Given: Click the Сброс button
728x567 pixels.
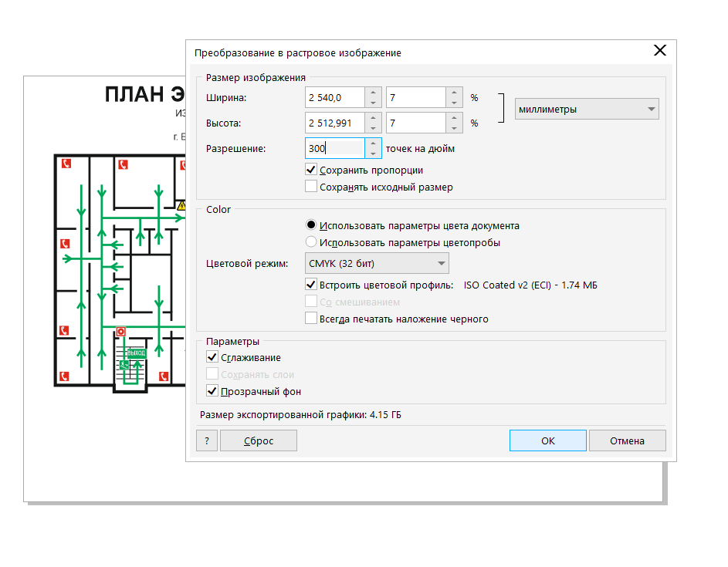Looking at the screenshot, I should 259,440.
